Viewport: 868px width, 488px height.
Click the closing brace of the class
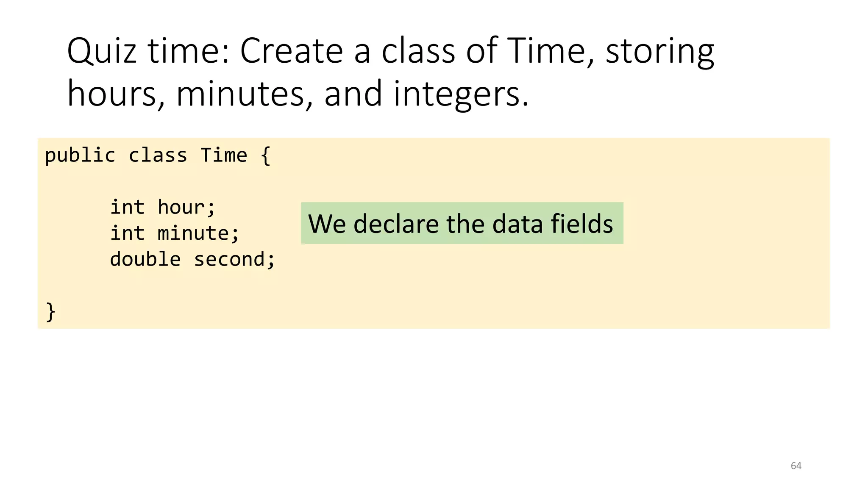(x=50, y=312)
